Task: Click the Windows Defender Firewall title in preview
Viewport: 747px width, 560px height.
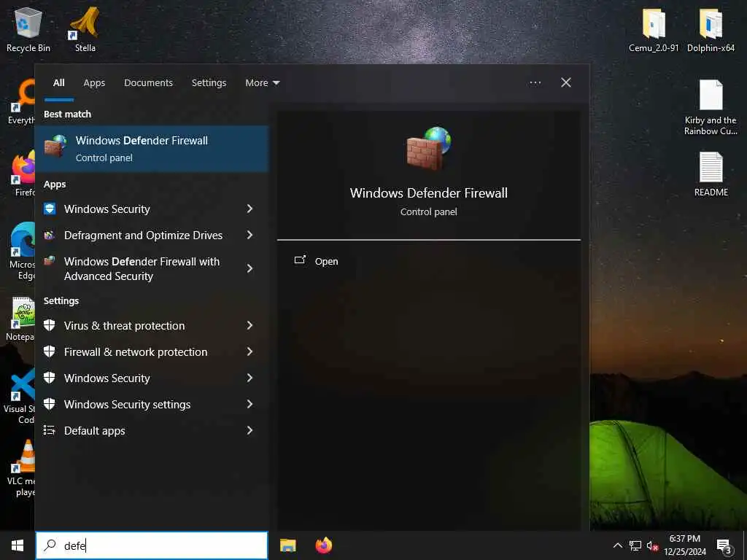Action: pyautogui.click(x=429, y=192)
